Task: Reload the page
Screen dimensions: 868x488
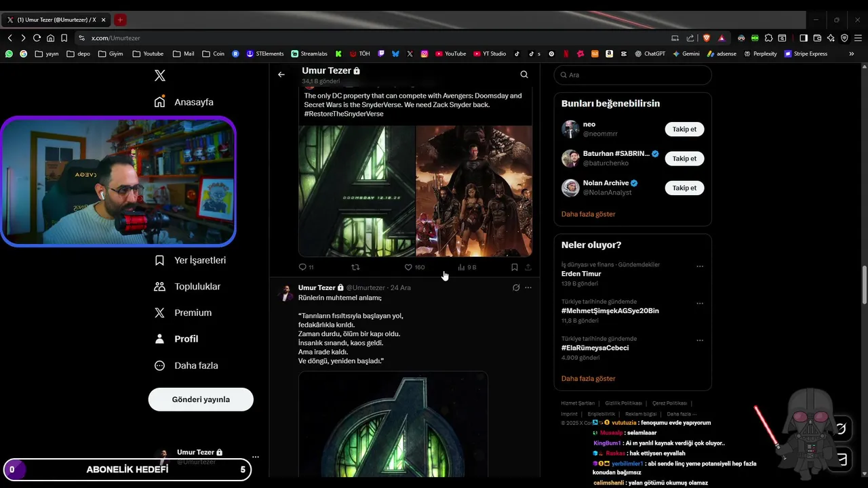Action: tap(37, 38)
